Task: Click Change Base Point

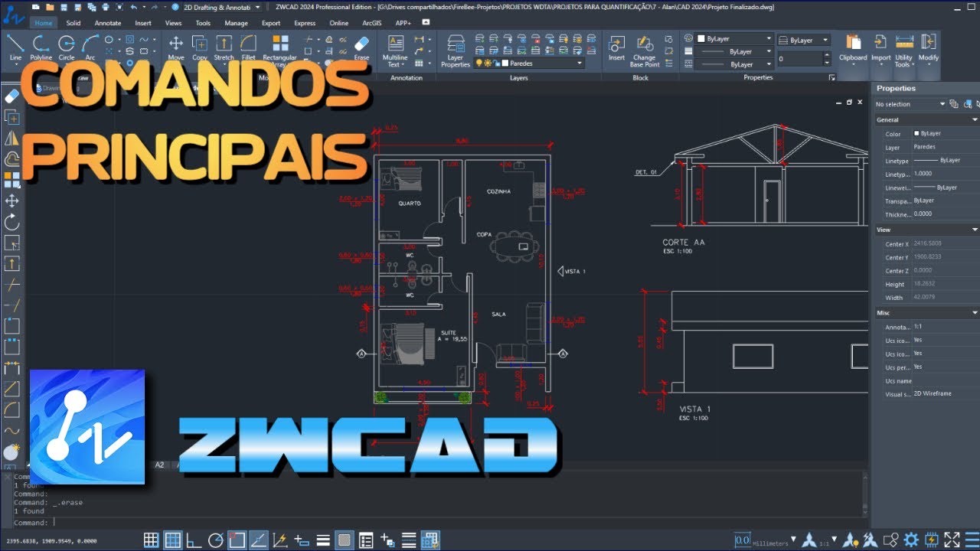Action: click(645, 51)
